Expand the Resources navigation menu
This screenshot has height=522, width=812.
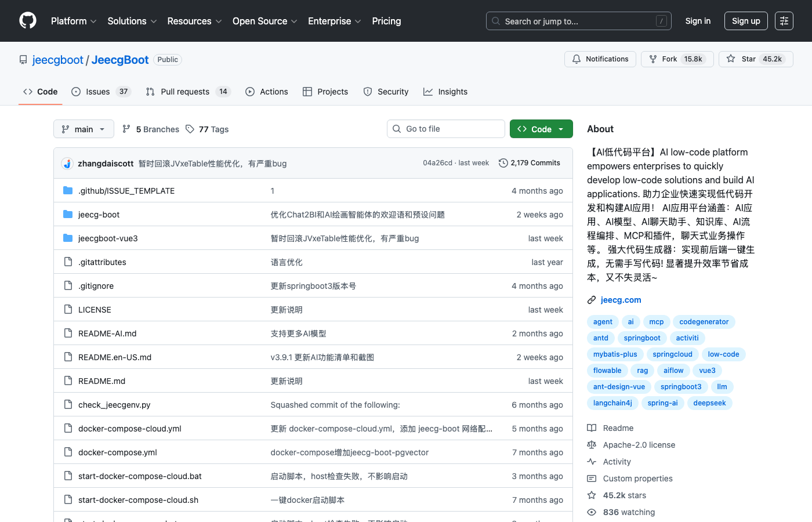(194, 21)
